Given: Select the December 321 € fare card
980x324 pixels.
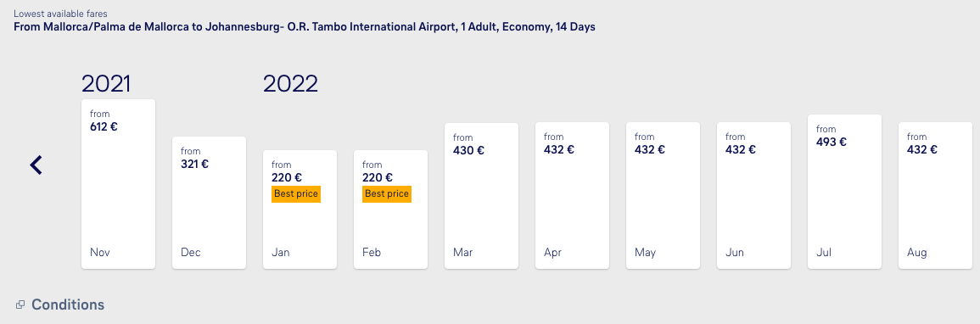Looking at the screenshot, I should [x=209, y=203].
